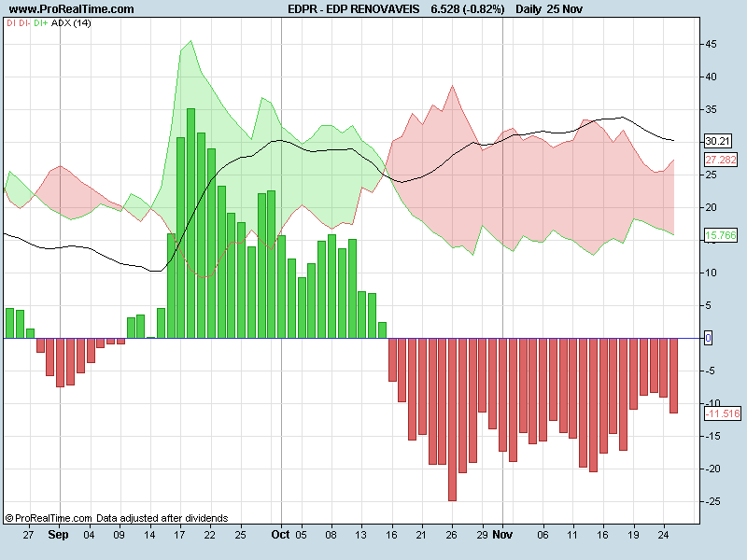Click the price value 6.528 (-0.82%)
The width and height of the screenshot is (747, 560).
(468, 9)
